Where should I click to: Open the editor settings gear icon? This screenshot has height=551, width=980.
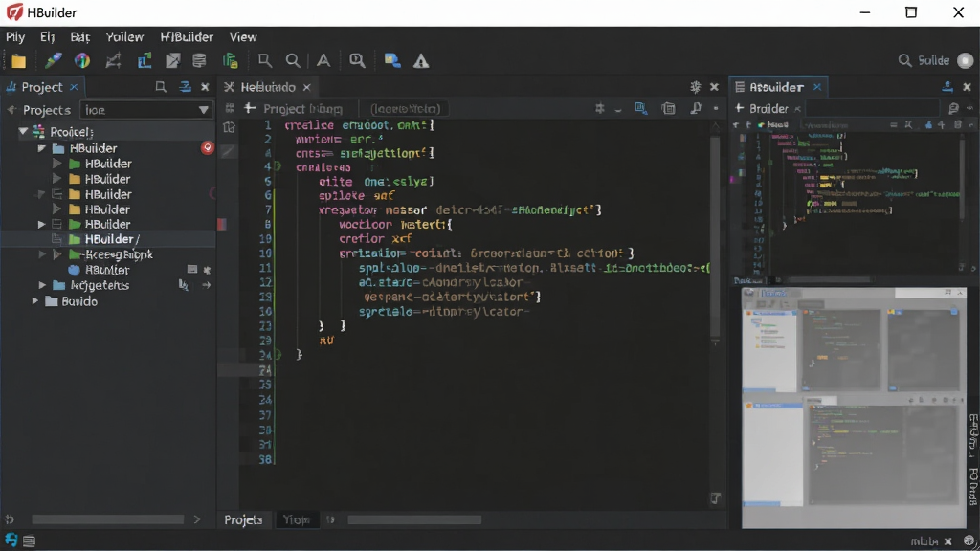[x=695, y=87]
